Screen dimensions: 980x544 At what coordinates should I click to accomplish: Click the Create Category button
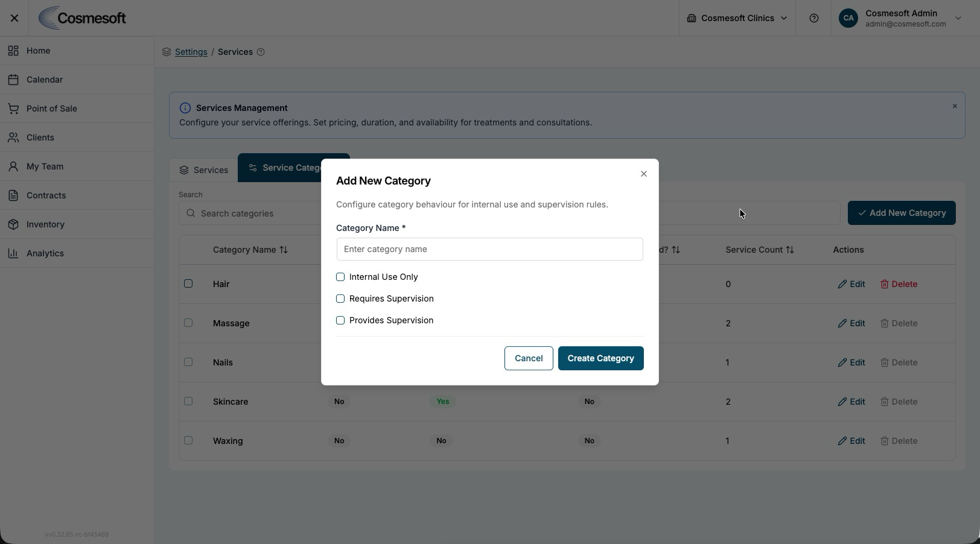pos(600,358)
